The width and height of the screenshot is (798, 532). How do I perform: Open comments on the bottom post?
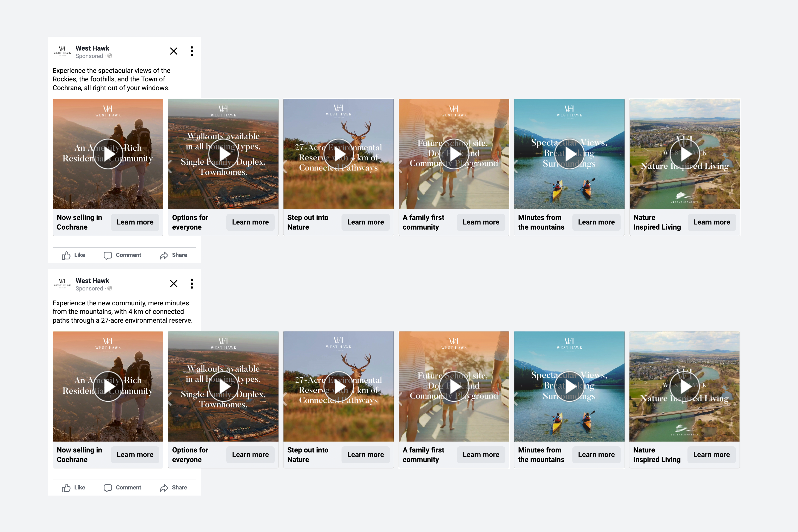[122, 488]
